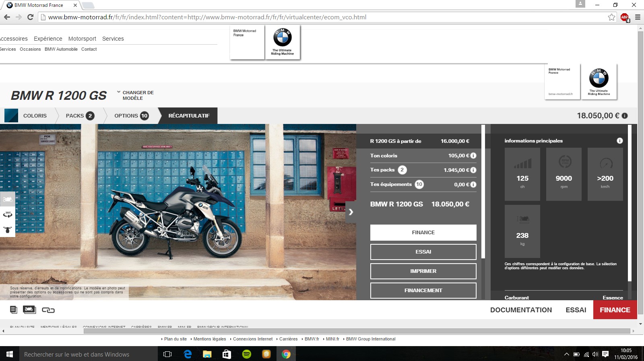Open the OPTIONS tab
The width and height of the screenshot is (644, 361).
(131, 116)
